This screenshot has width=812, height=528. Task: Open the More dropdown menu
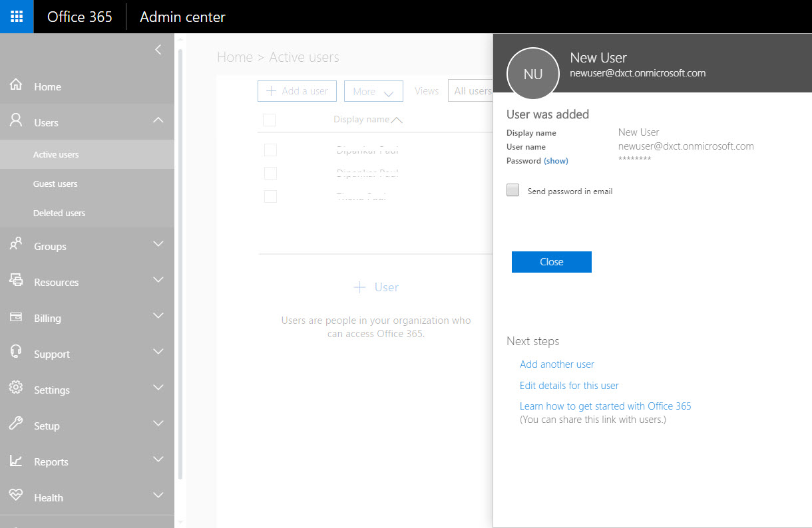click(373, 90)
